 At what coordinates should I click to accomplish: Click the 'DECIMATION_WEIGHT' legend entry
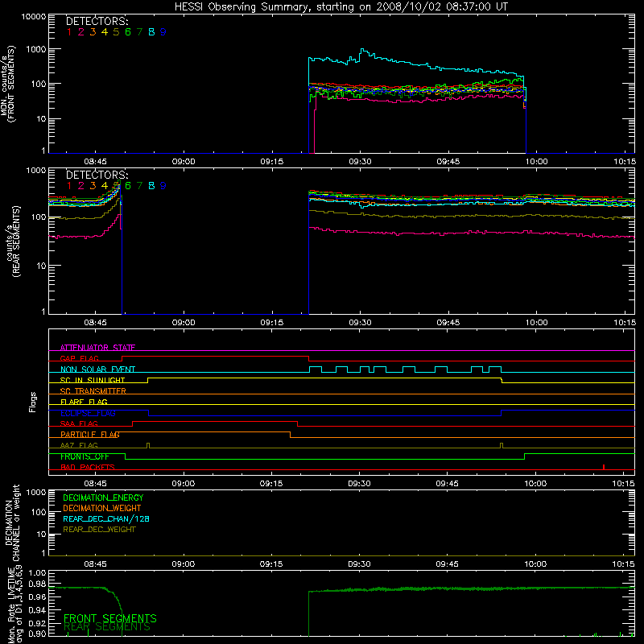[x=102, y=508]
